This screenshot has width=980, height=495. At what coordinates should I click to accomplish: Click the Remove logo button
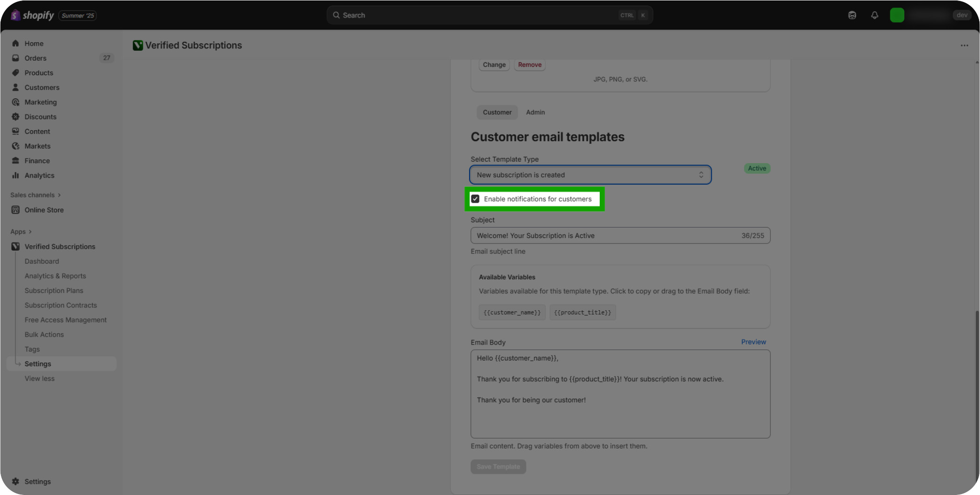pos(530,65)
